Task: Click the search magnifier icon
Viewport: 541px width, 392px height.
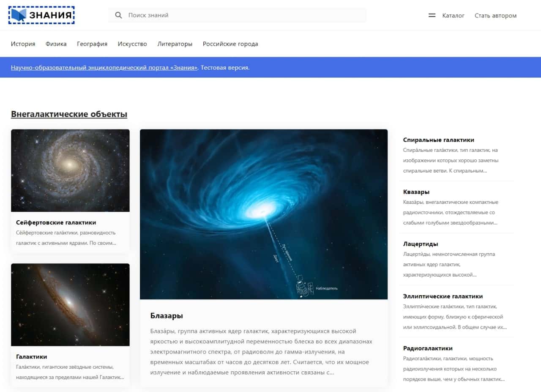Action: pyautogui.click(x=118, y=15)
